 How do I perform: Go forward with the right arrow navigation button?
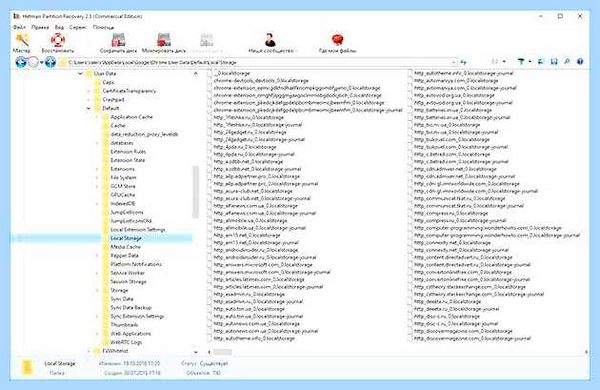click(50, 62)
